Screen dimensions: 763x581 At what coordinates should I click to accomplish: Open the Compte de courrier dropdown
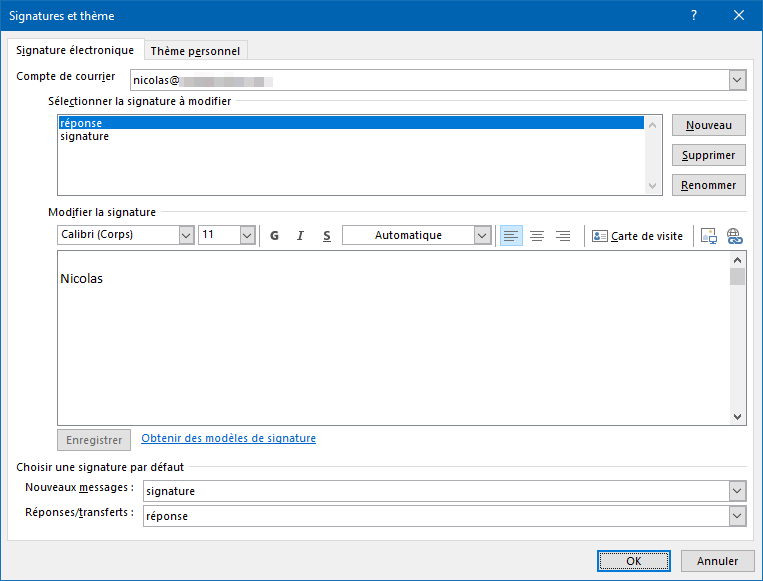point(737,80)
